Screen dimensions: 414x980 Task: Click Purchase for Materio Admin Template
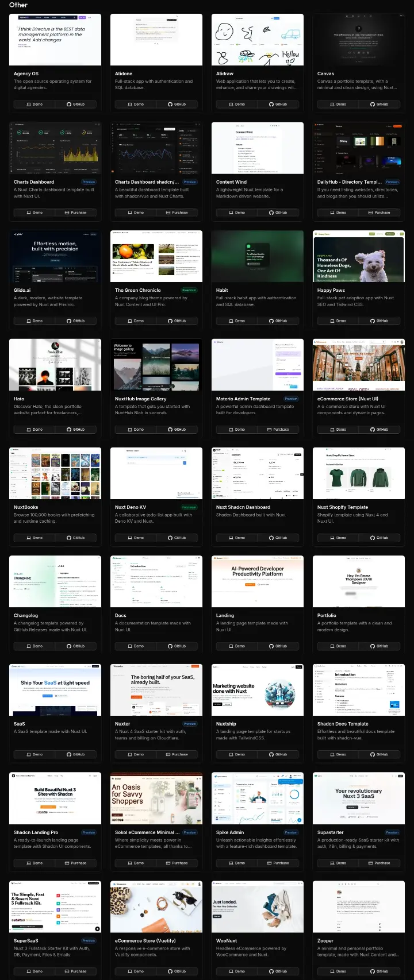coord(278,430)
